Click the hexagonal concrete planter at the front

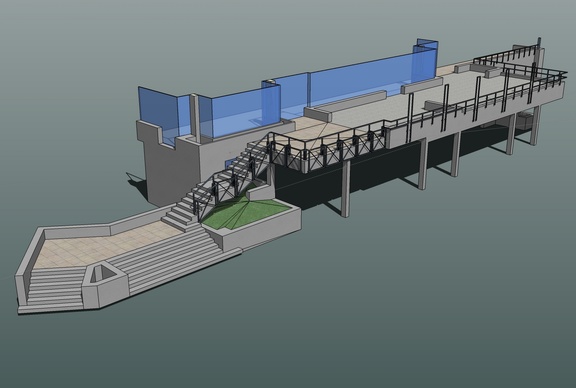click(x=105, y=285)
